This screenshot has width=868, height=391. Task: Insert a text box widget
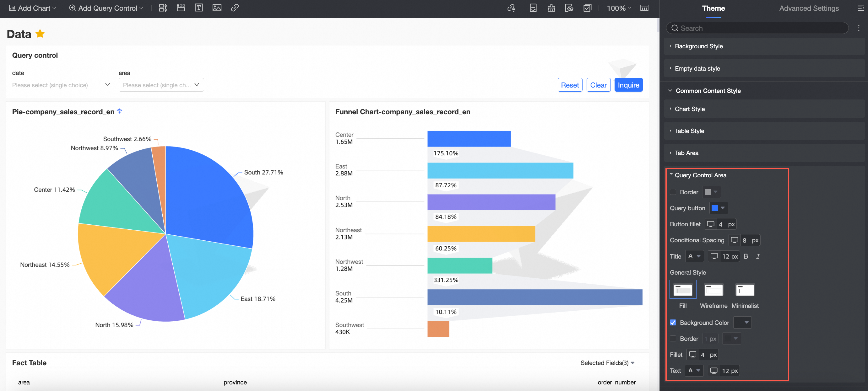click(198, 8)
